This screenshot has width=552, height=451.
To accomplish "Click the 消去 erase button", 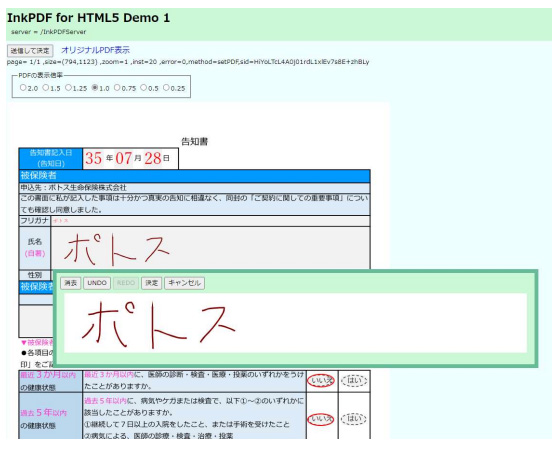I will (x=71, y=283).
